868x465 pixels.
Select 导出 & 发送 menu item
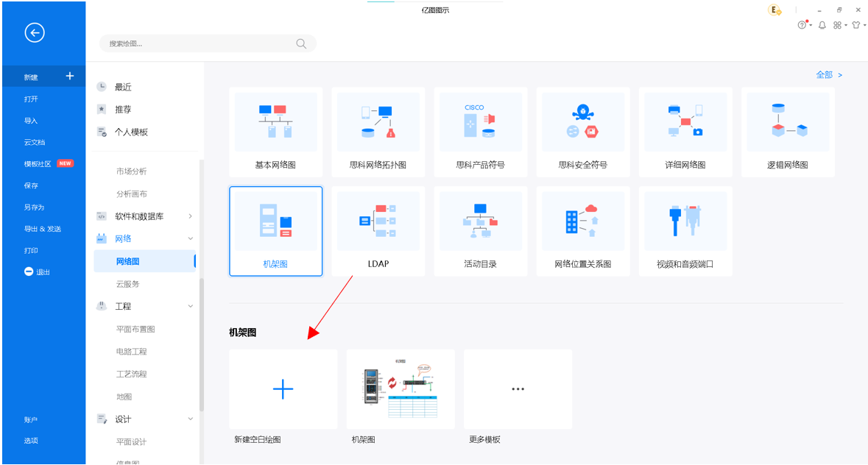(42, 229)
